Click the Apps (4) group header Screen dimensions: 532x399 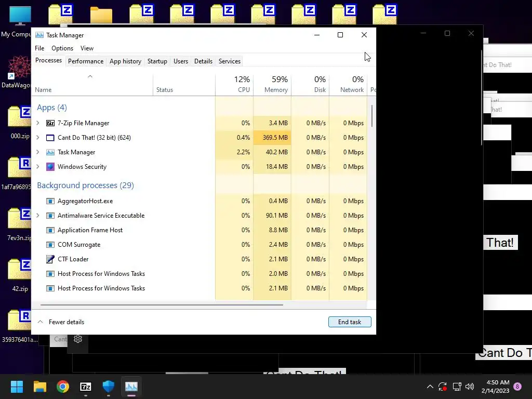point(52,108)
